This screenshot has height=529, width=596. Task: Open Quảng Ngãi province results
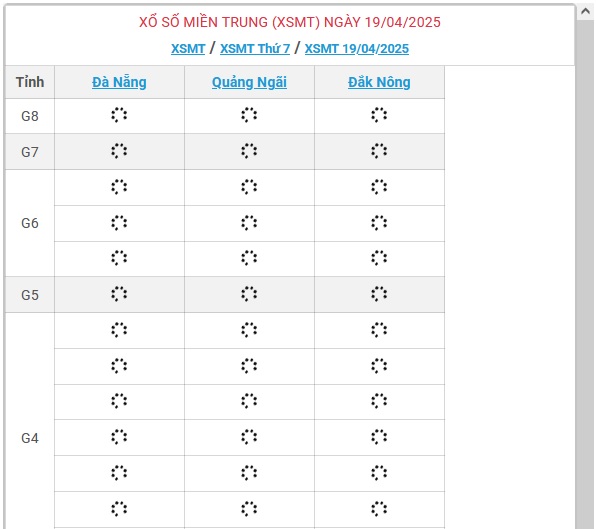pyautogui.click(x=249, y=82)
